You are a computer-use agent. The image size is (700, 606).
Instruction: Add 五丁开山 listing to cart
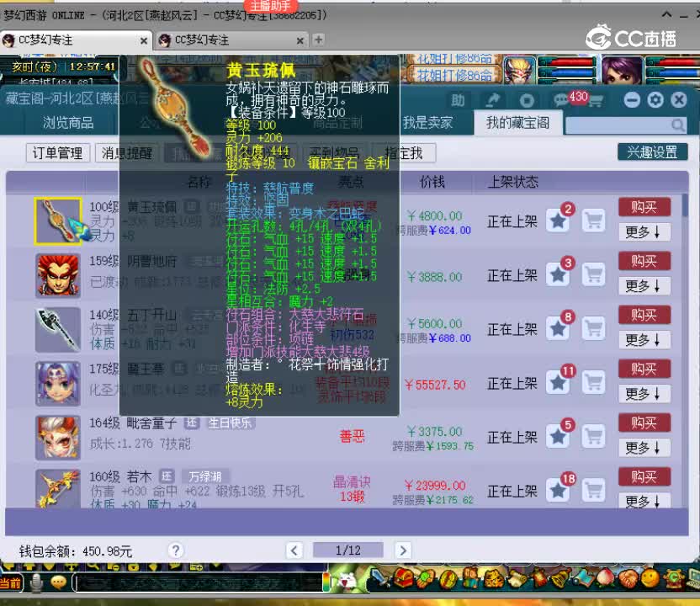coord(594,329)
